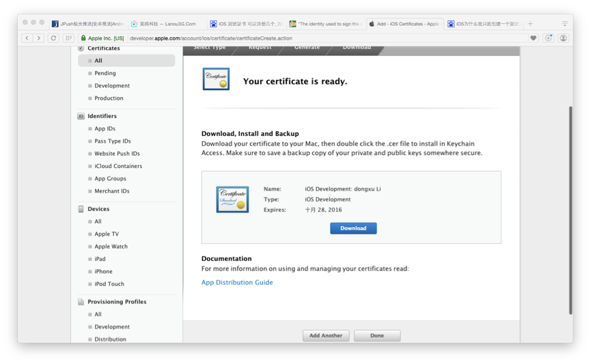Open the user profile icon in toolbar
This screenshot has height=364, width=591.
pyautogui.click(x=564, y=38)
